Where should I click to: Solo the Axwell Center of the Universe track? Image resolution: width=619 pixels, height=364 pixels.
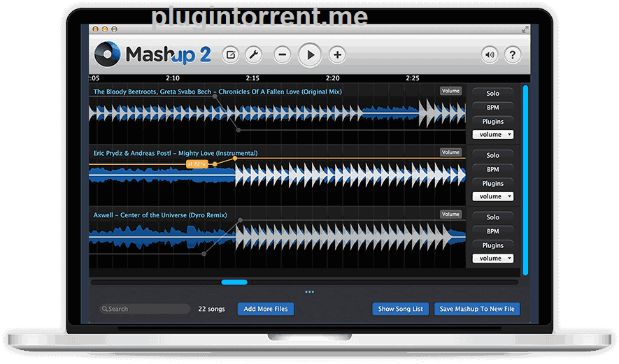pos(492,217)
